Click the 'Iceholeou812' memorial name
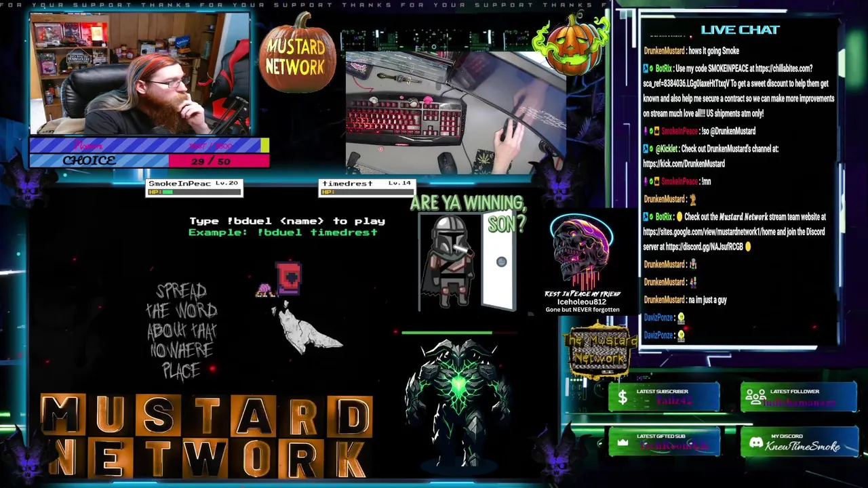Screen dimensions: 868x488 tap(582, 302)
